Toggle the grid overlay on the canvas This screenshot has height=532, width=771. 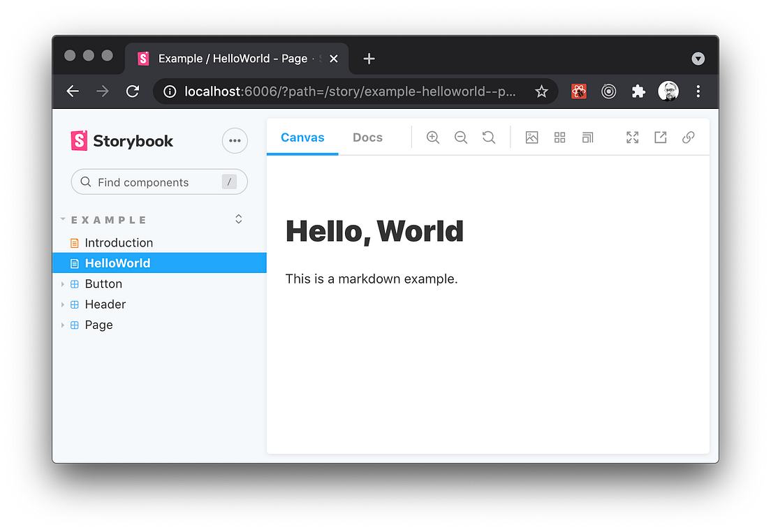559,137
